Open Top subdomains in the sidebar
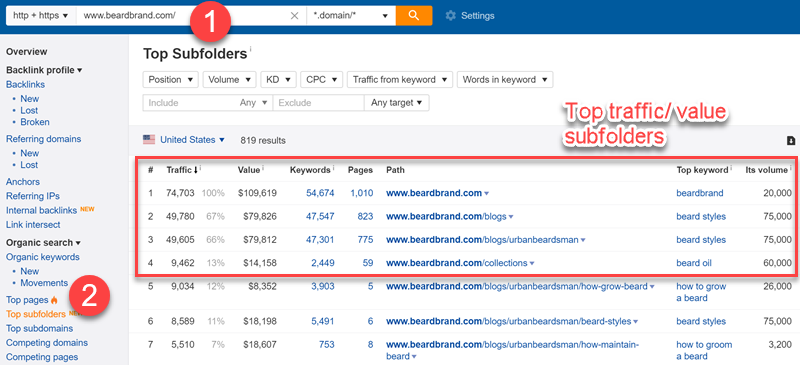800x365 pixels. [39, 328]
